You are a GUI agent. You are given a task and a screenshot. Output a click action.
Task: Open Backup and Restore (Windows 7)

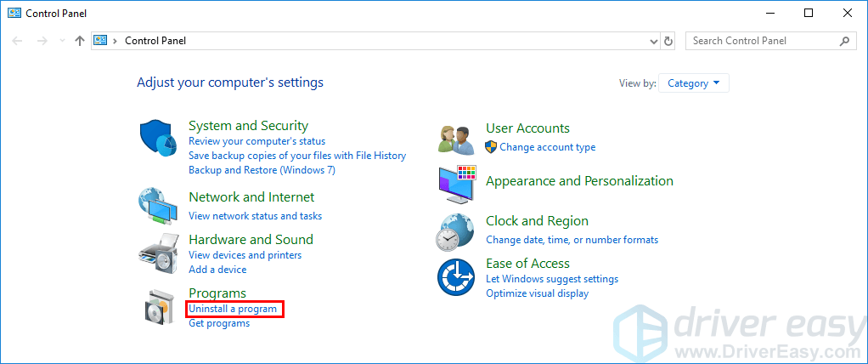[x=262, y=170]
